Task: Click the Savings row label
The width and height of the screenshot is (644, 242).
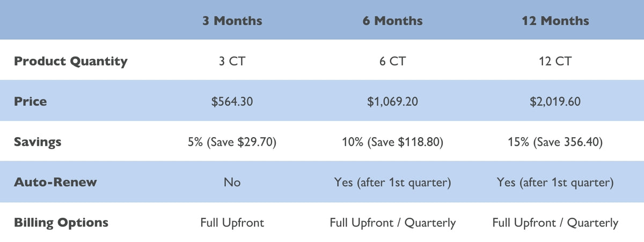Action: 38,142
